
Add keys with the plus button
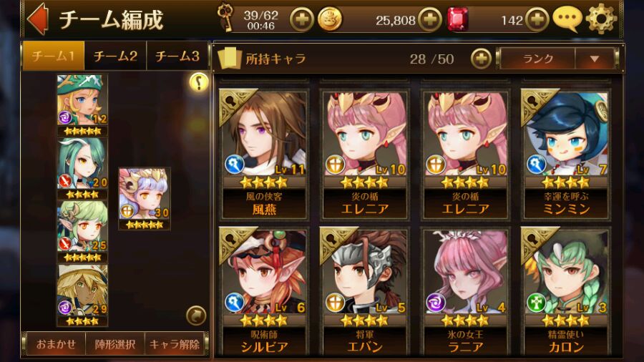pos(301,19)
